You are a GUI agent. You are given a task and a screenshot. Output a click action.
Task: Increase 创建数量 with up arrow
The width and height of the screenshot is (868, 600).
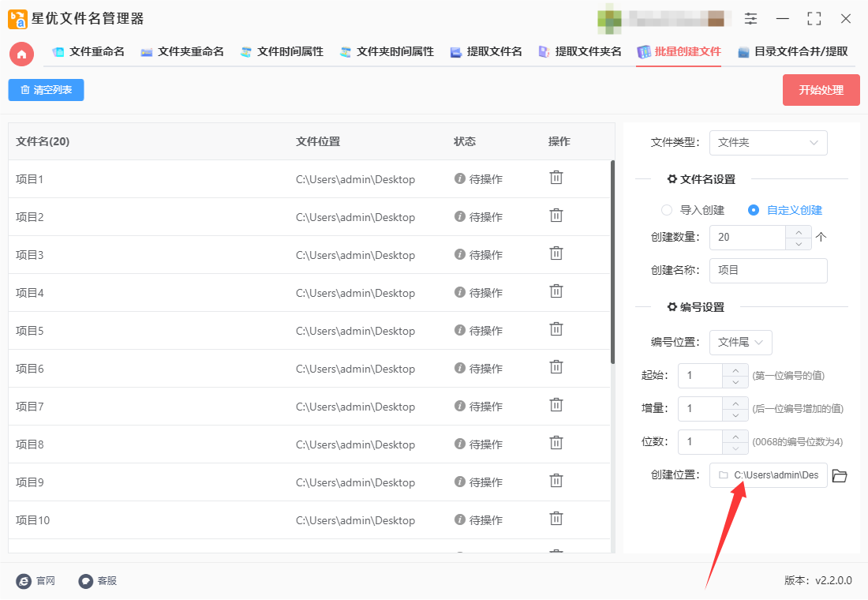click(799, 232)
